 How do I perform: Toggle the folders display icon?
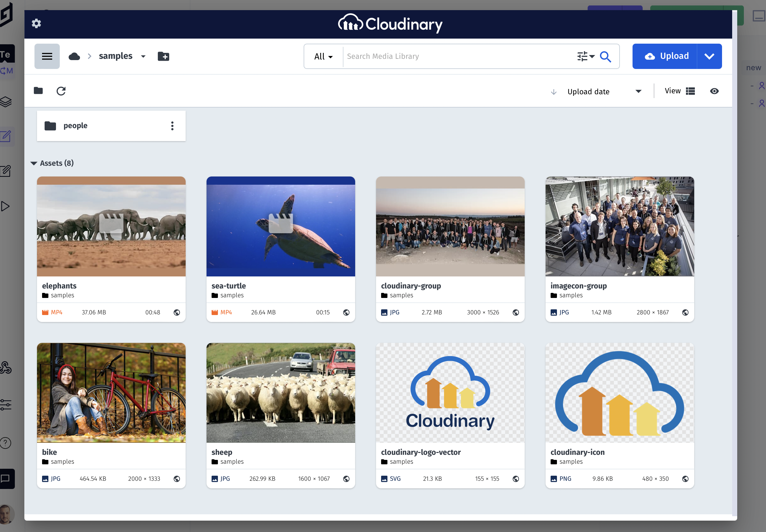coord(38,91)
